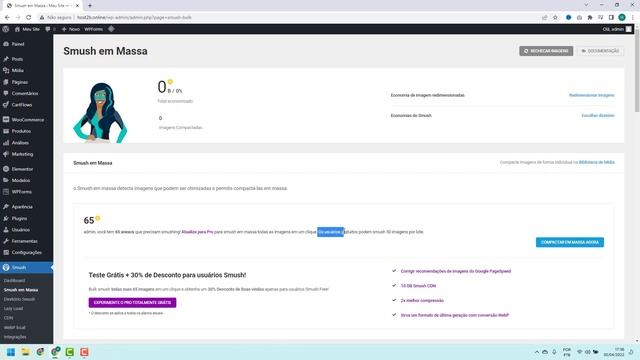
Task: Open the green C app on taskbar
Action: click(x=69, y=352)
